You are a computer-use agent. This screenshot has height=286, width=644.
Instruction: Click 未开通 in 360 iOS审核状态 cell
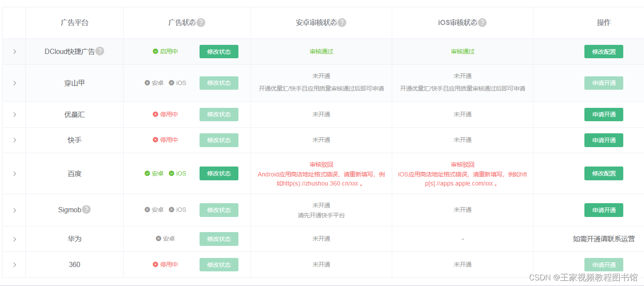pyautogui.click(x=463, y=264)
